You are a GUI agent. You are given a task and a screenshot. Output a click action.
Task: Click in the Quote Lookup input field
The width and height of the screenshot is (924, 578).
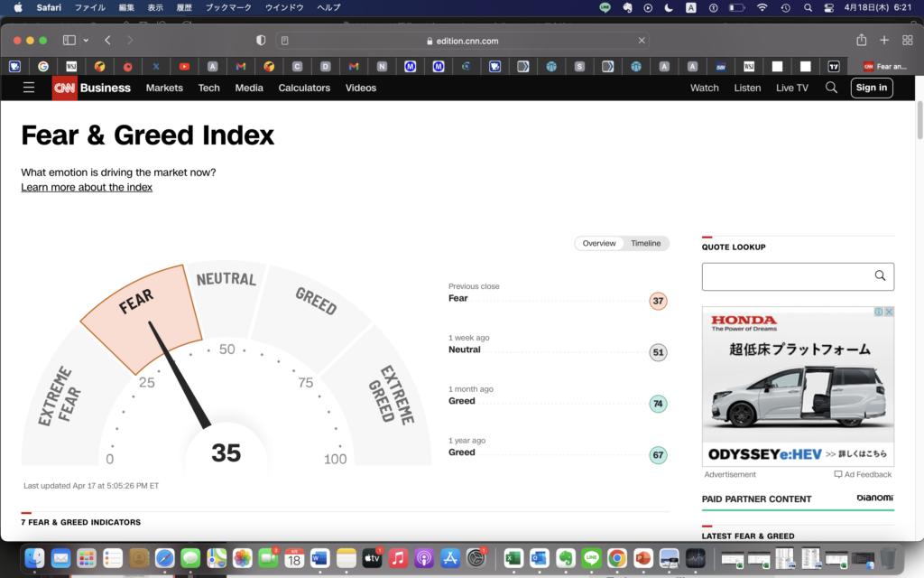(x=785, y=276)
